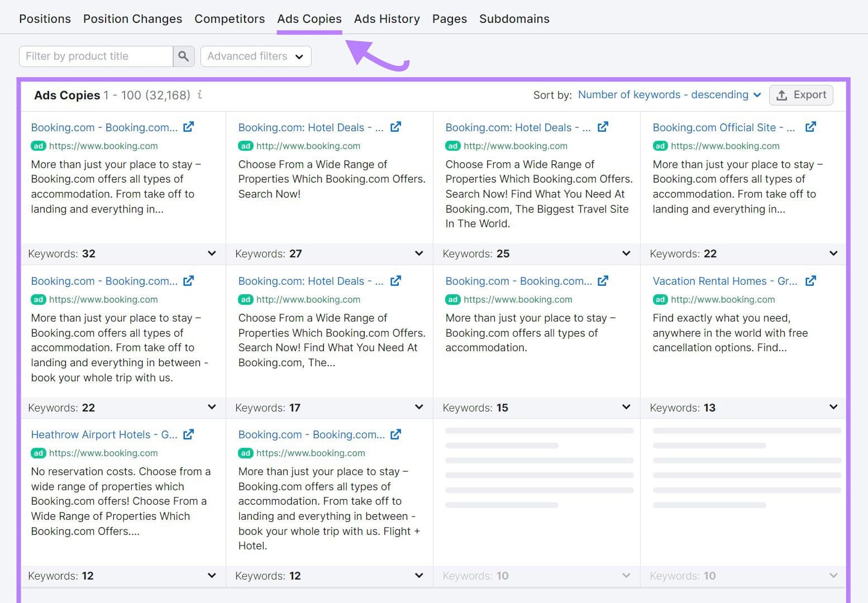Expand keywords list for the Keywords: 32 ad
Image resolution: width=868 pixels, height=603 pixels.
[x=212, y=253]
